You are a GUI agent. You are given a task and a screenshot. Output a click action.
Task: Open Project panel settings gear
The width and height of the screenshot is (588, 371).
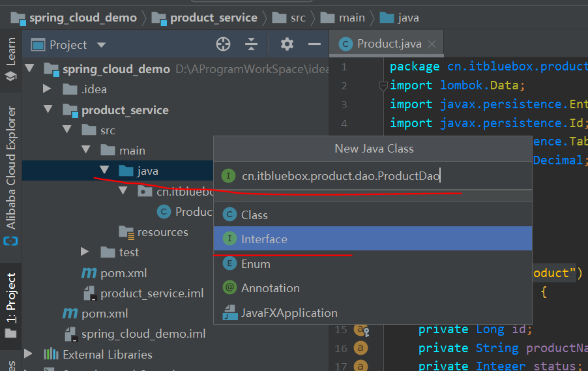(x=287, y=44)
